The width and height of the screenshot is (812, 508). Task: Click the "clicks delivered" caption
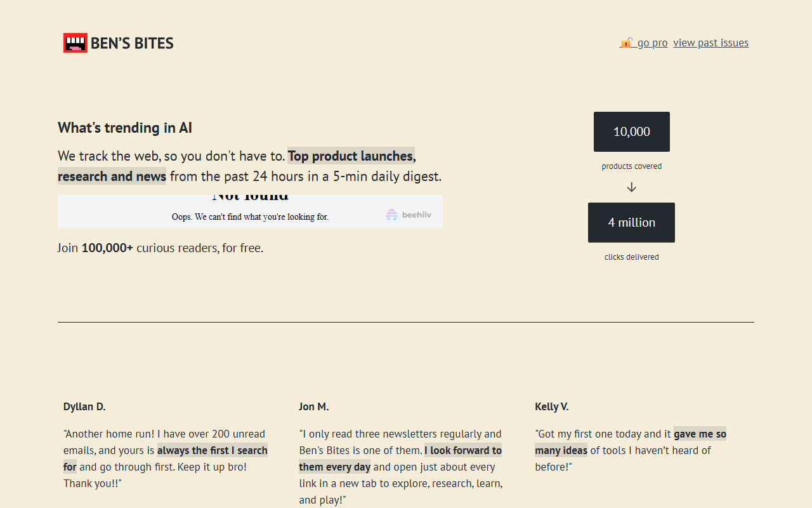point(631,257)
